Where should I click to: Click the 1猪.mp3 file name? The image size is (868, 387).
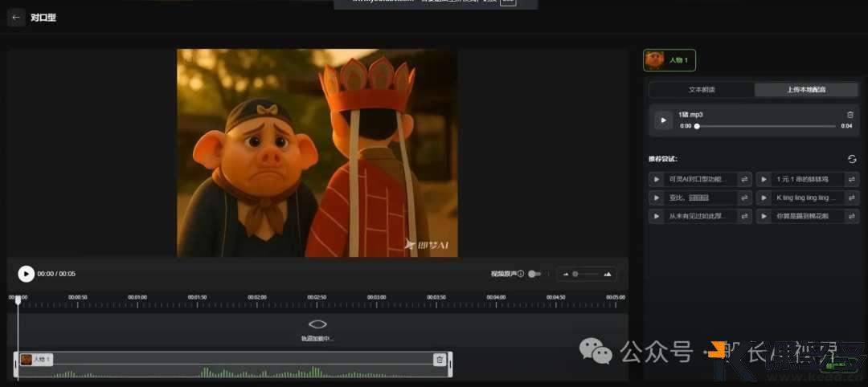click(690, 115)
